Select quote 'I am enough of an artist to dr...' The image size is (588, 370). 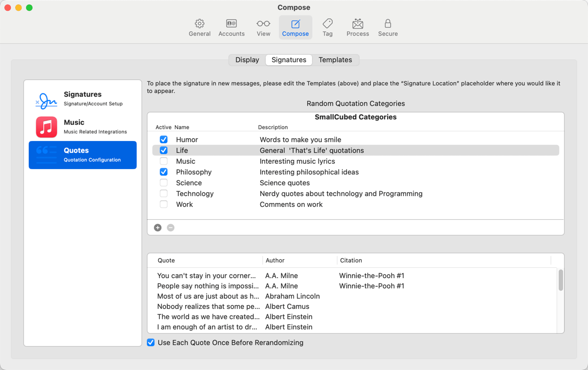(207, 327)
